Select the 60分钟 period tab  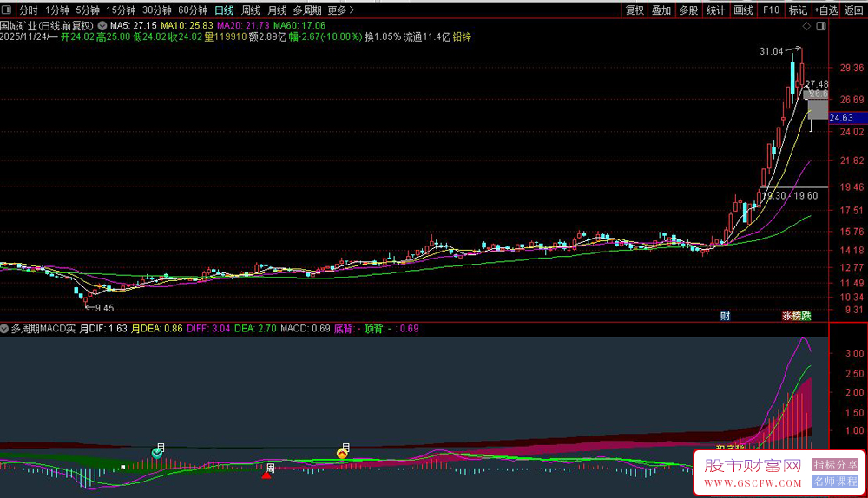[x=192, y=10]
